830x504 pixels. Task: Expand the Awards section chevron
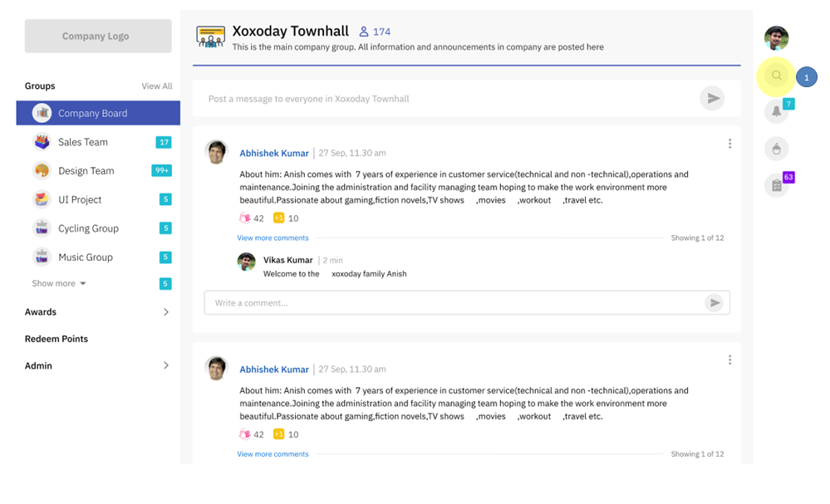(165, 312)
